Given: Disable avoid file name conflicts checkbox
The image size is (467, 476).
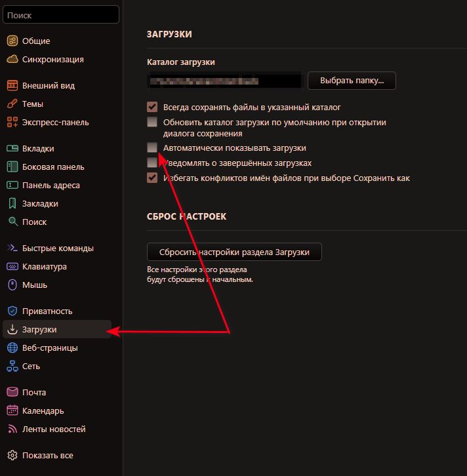Looking at the screenshot, I should click(152, 178).
